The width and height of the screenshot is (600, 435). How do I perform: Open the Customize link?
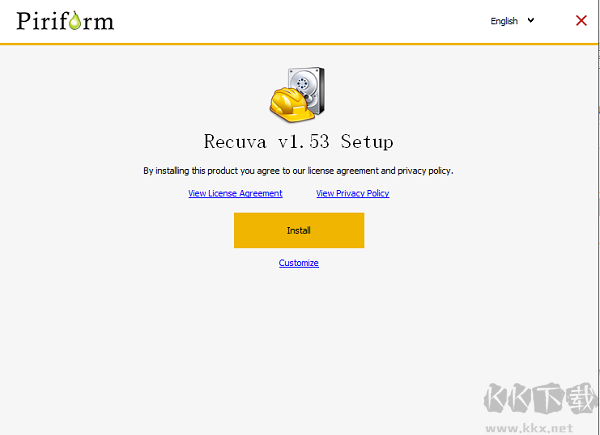click(298, 263)
